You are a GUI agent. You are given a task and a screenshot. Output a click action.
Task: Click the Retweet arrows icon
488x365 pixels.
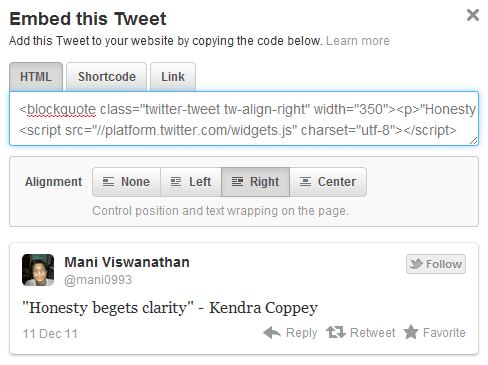[x=336, y=332]
